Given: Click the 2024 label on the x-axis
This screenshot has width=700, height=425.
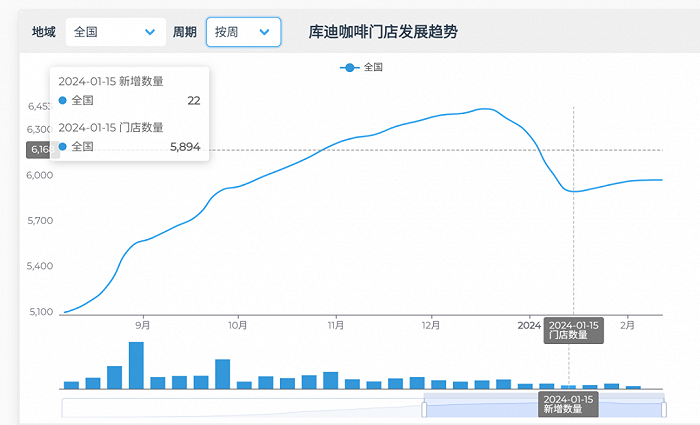Looking at the screenshot, I should 529,325.
